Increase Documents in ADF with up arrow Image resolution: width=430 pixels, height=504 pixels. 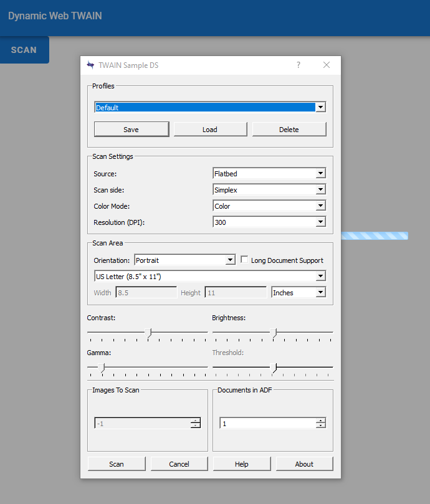[320, 421]
